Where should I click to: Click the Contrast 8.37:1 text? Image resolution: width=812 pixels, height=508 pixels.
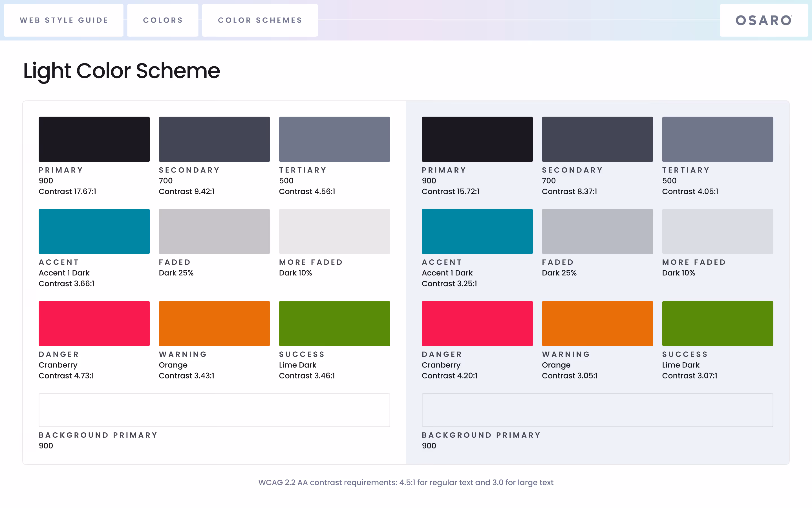pyautogui.click(x=570, y=192)
